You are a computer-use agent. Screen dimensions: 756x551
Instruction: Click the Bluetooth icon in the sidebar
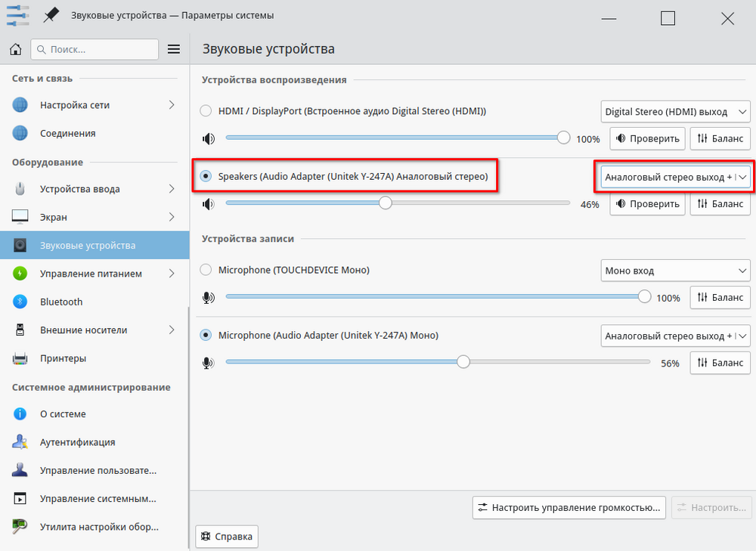coord(20,302)
